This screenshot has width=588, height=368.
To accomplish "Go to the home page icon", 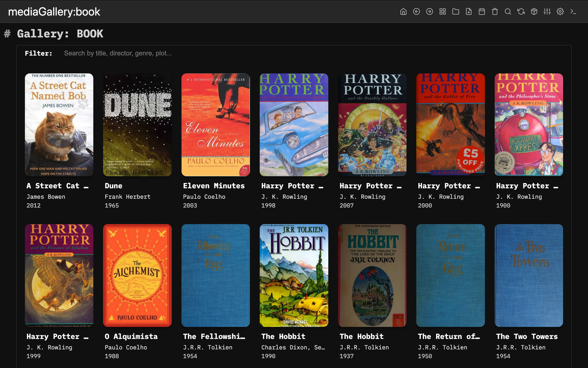I will click(403, 12).
